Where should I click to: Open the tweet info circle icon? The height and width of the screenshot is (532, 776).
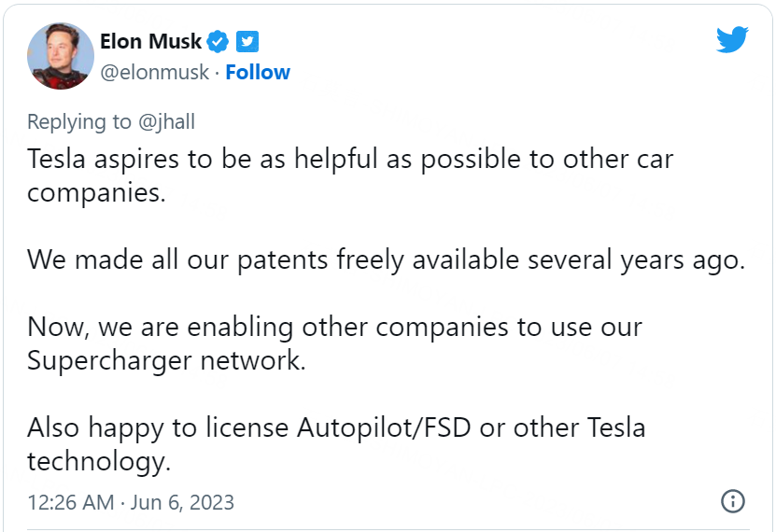coord(733,501)
